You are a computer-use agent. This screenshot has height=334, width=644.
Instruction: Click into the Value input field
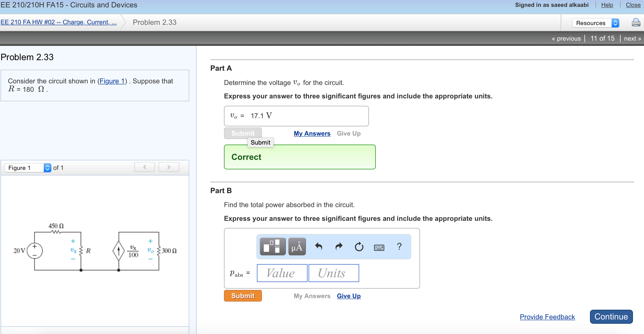pyautogui.click(x=282, y=273)
